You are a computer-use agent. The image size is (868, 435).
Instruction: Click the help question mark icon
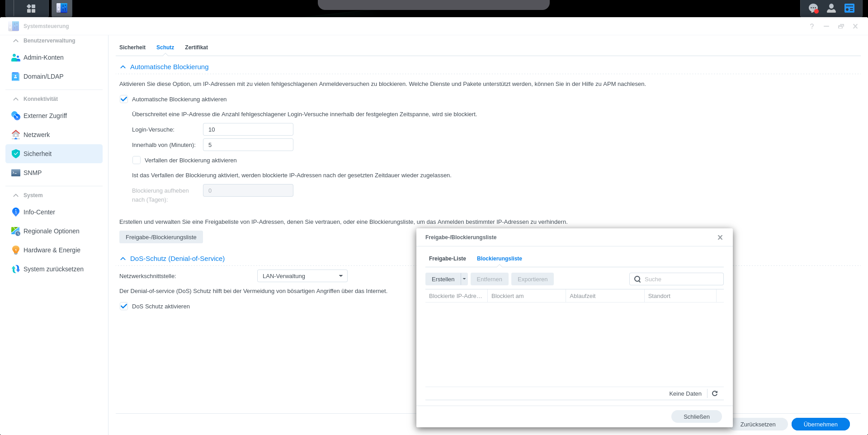[x=812, y=26]
